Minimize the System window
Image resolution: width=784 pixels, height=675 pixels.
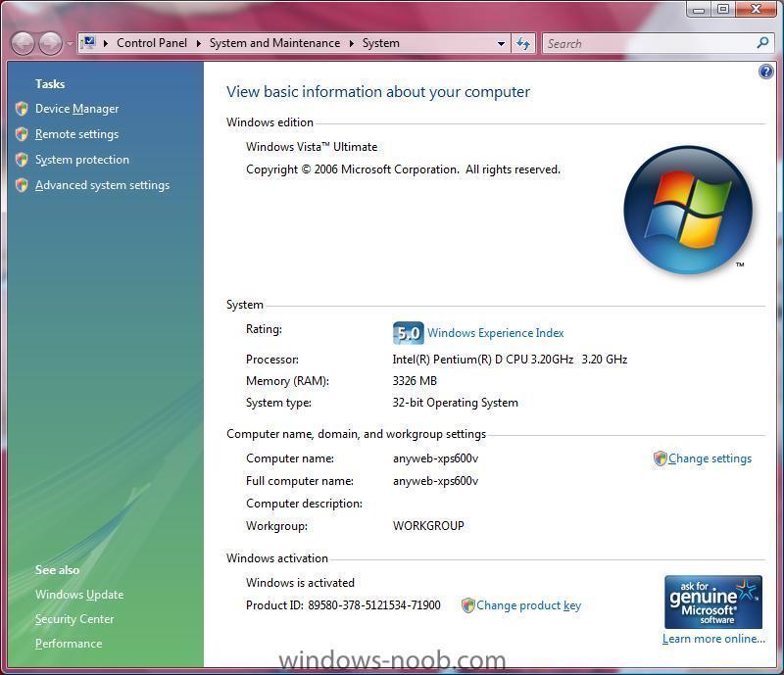point(699,9)
